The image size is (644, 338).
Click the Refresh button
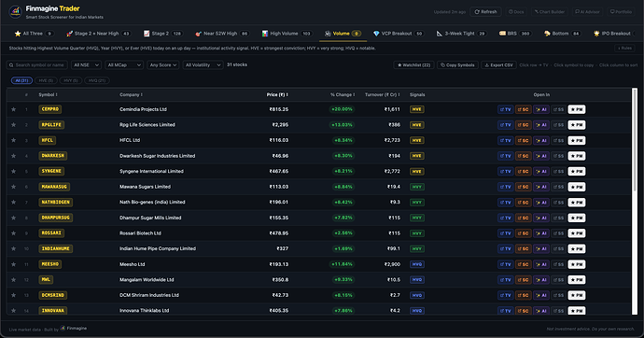486,12
